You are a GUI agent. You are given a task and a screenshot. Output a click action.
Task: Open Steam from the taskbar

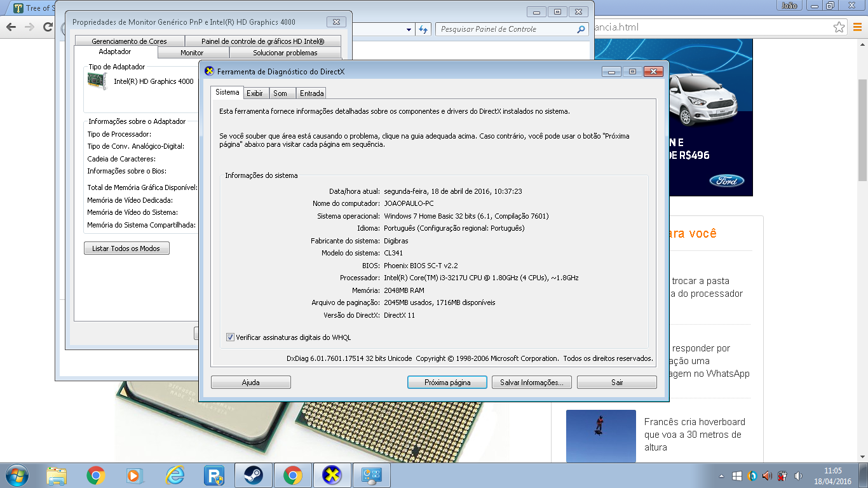254,475
